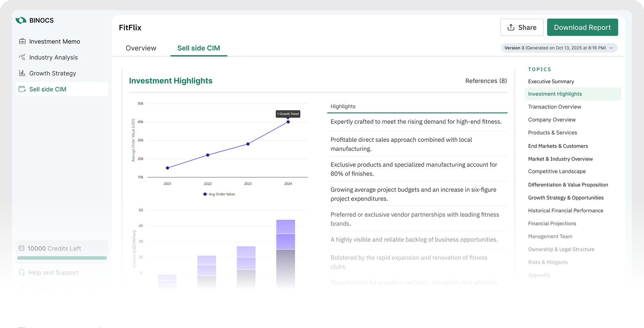Expand the version selector chevron
644x328 pixels.
(x=611, y=48)
